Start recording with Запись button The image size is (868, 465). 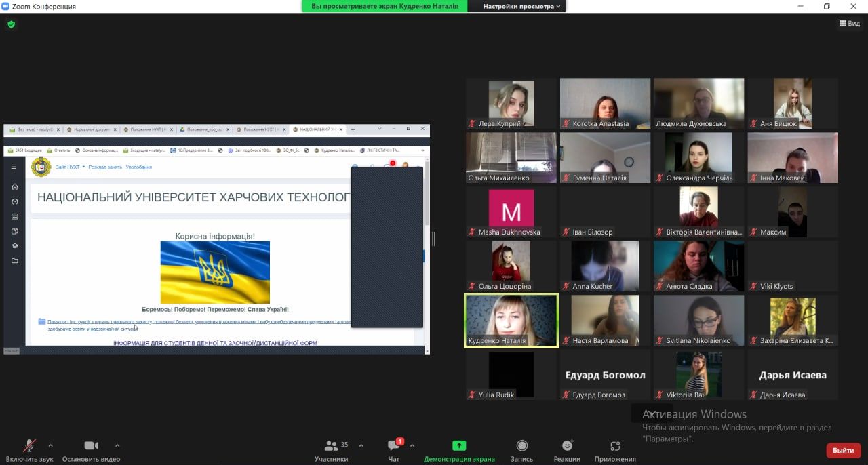[x=521, y=451]
